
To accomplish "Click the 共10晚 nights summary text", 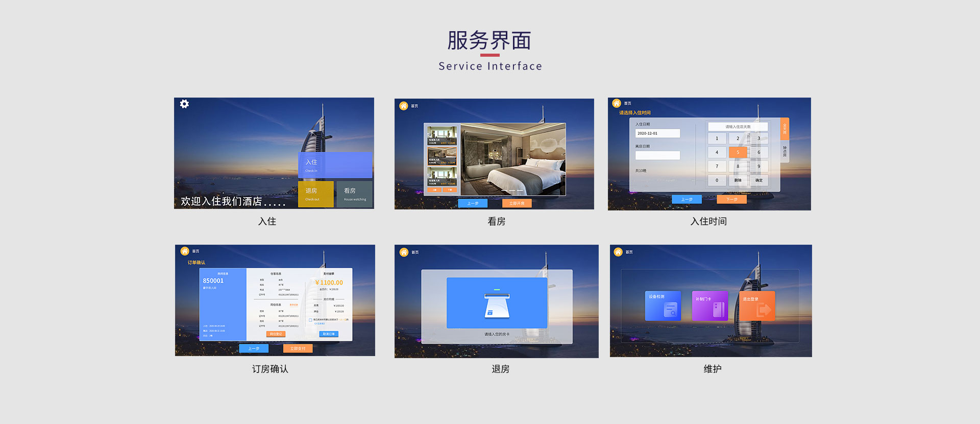I will 641,171.
